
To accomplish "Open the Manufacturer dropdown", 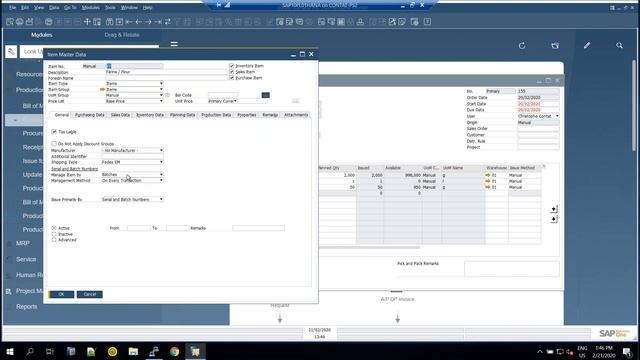I will pos(161,150).
